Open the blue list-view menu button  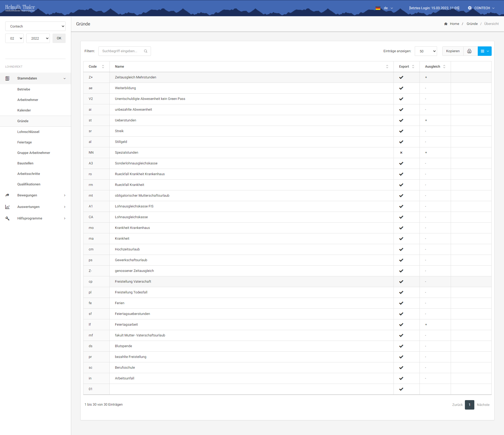pyautogui.click(x=484, y=51)
